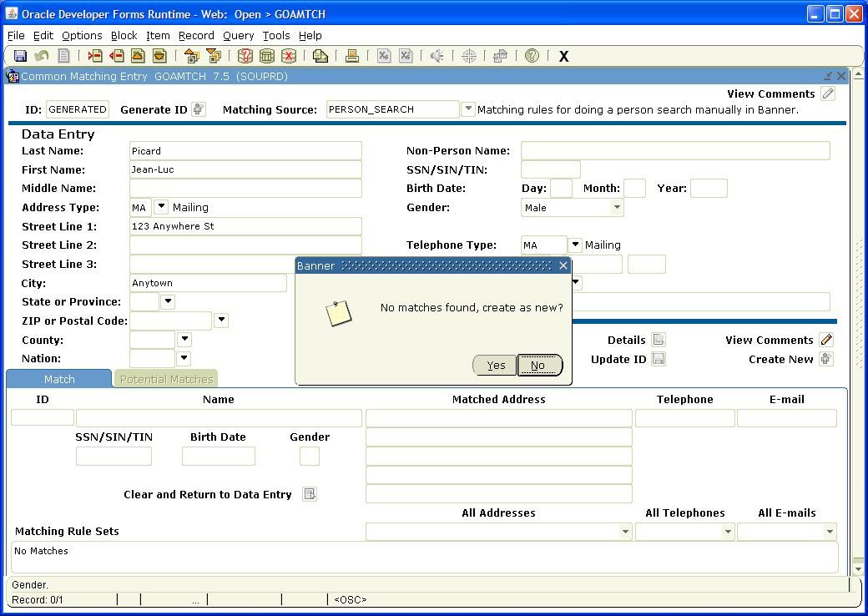Click the Select document icon in toolbar
The height and width of the screenshot is (616, 868).
coord(63,56)
